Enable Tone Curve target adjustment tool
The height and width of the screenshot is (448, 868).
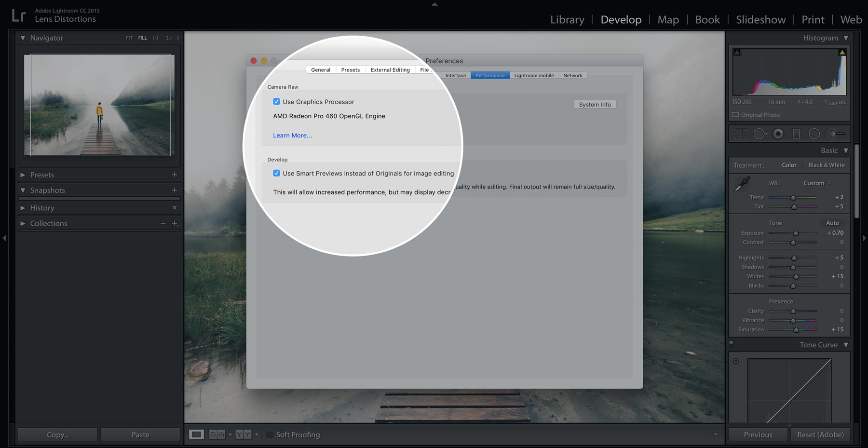coord(736,361)
